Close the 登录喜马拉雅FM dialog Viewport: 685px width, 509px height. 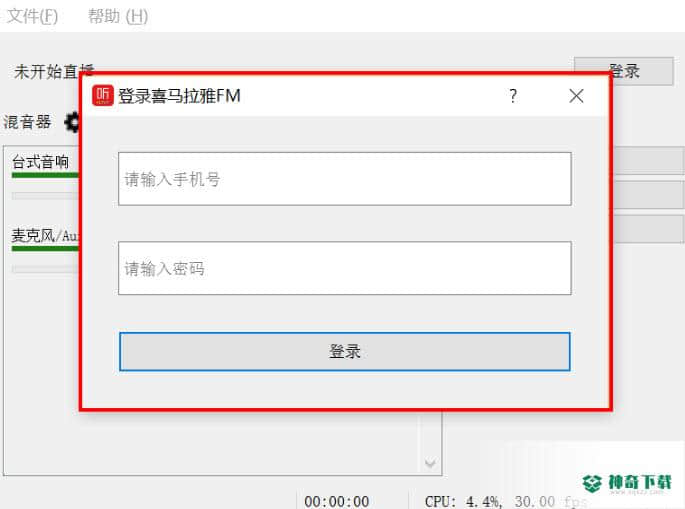click(x=576, y=96)
